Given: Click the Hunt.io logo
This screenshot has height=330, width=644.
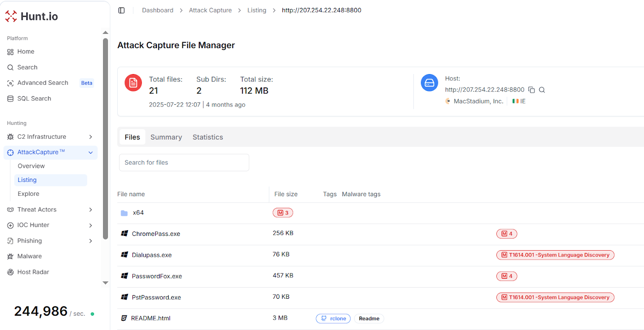Looking at the screenshot, I should point(32,16).
